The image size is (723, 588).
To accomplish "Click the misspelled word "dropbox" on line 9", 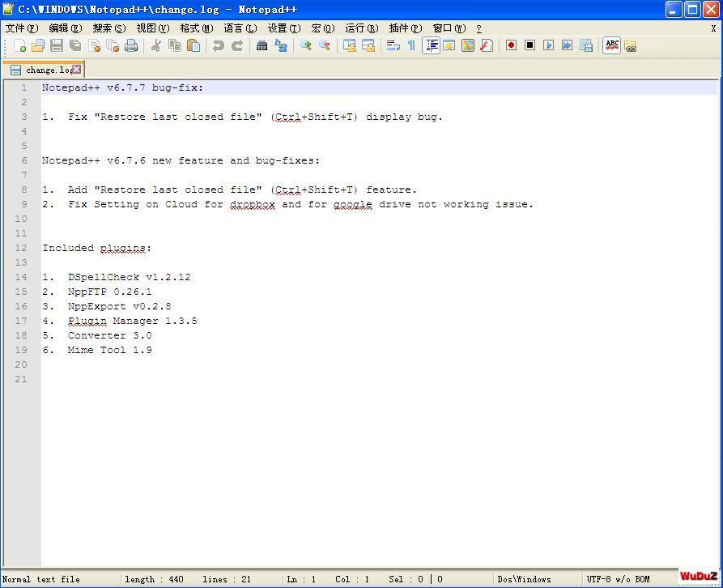I will coord(253,204).
